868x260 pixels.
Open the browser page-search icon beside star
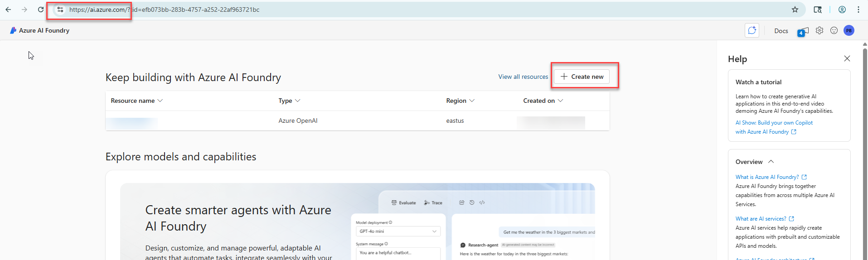[x=818, y=10]
